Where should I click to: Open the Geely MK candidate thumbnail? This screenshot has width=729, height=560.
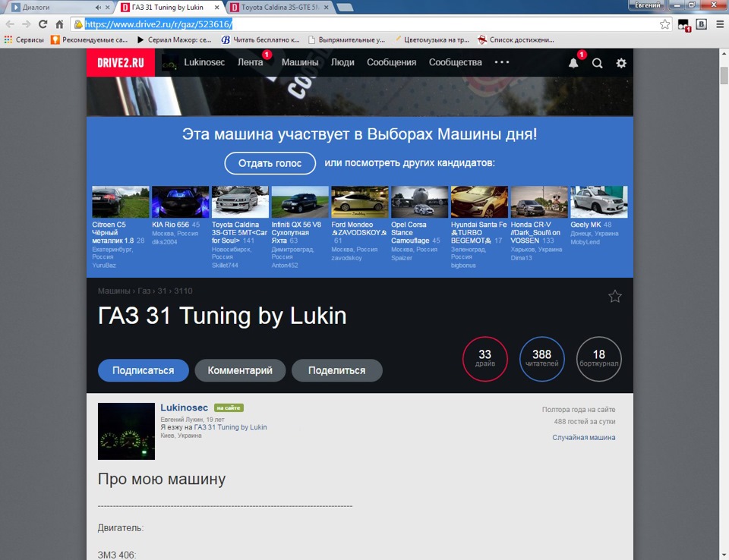click(x=599, y=202)
